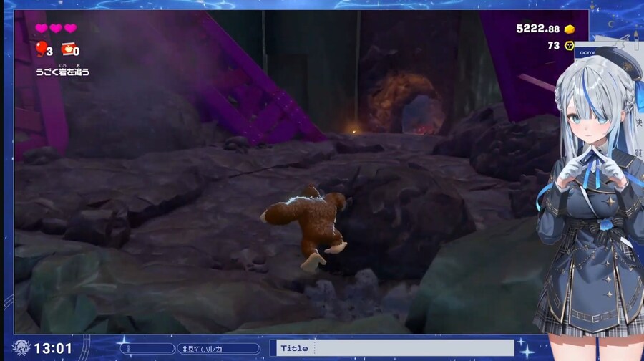The image size is (644, 361).
Task: Click the Title field in the bottom bar
Action: [395, 348]
